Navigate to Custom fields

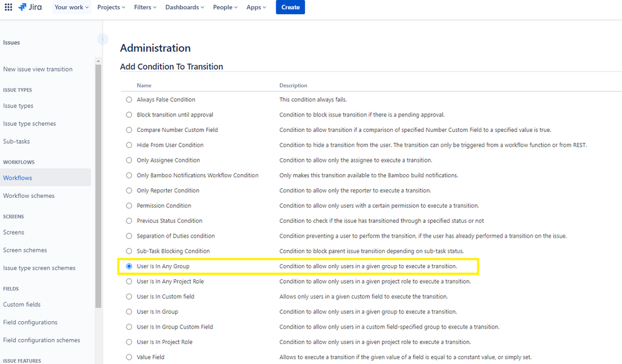click(23, 304)
